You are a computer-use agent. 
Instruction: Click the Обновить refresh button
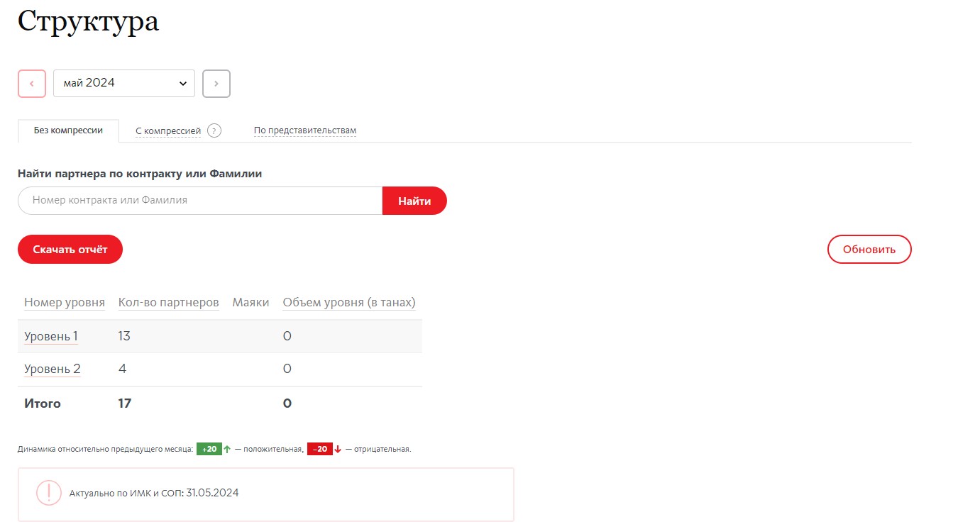869,250
